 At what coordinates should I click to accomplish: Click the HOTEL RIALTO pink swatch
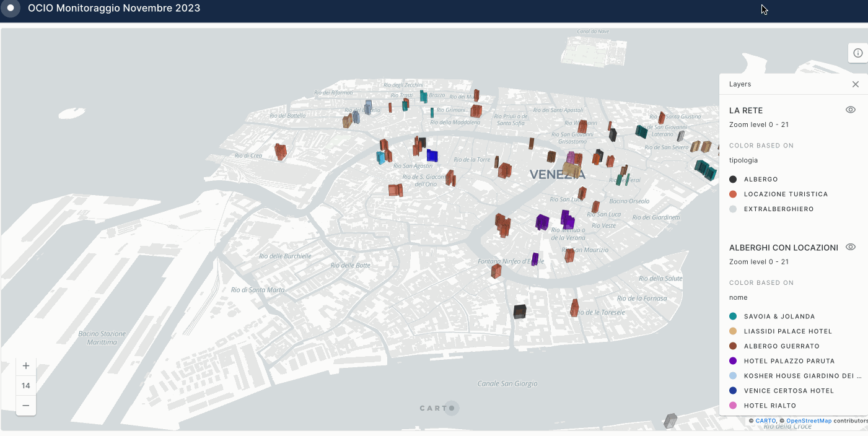[733, 405]
